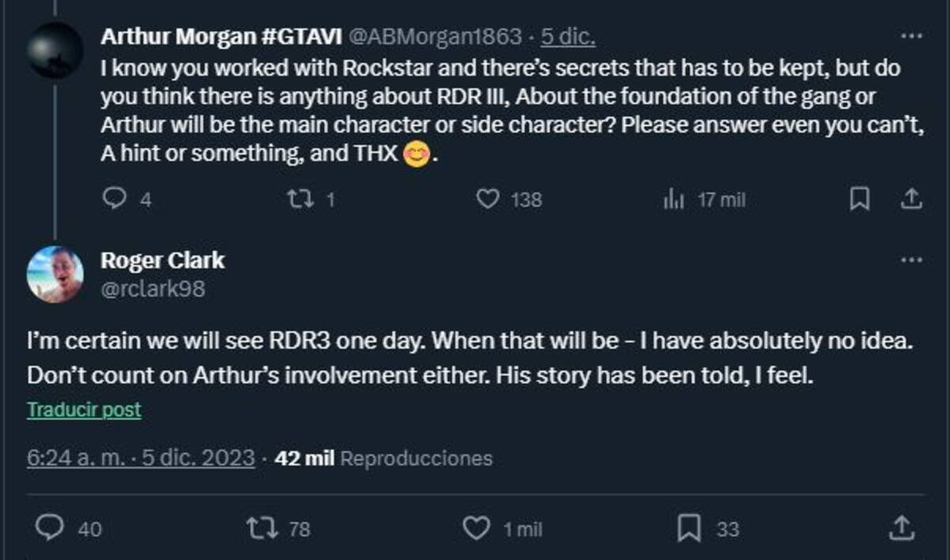Share Arthur Morgan's tweet
Image resolution: width=950 pixels, height=560 pixels.
click(x=910, y=199)
